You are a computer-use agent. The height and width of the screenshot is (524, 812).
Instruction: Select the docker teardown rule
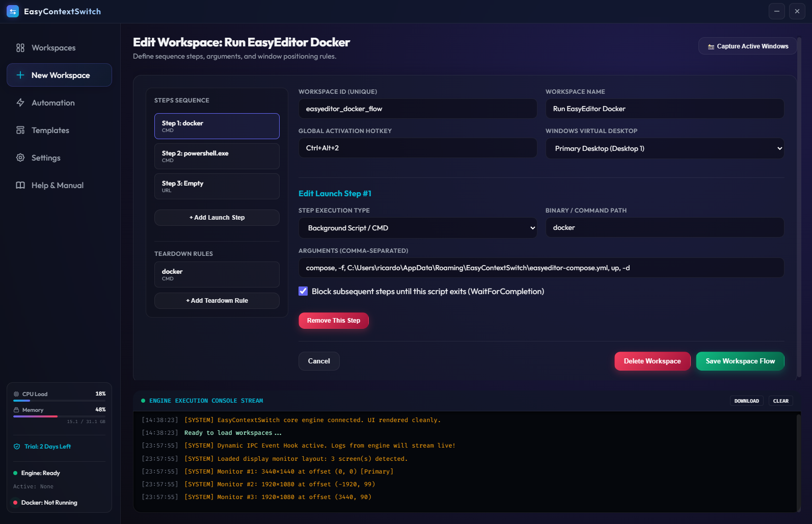pyautogui.click(x=217, y=274)
